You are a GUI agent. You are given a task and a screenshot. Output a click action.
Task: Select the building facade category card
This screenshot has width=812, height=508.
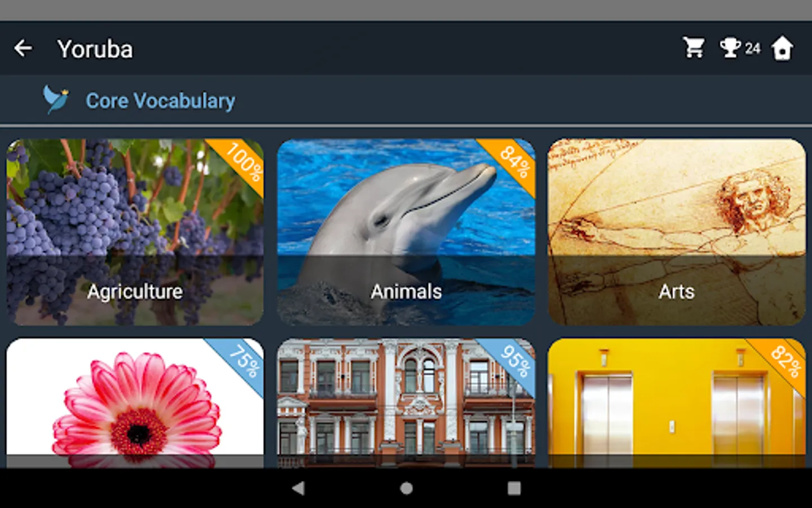406,403
